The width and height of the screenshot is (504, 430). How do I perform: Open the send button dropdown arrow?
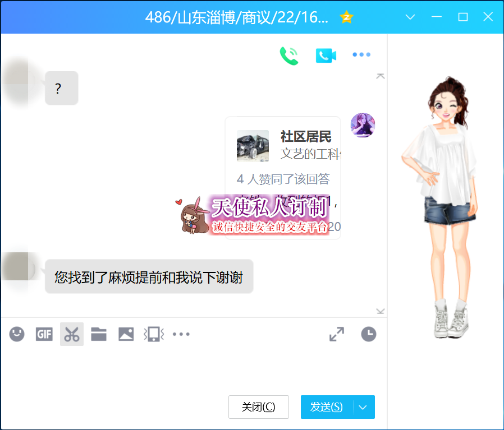tap(363, 407)
